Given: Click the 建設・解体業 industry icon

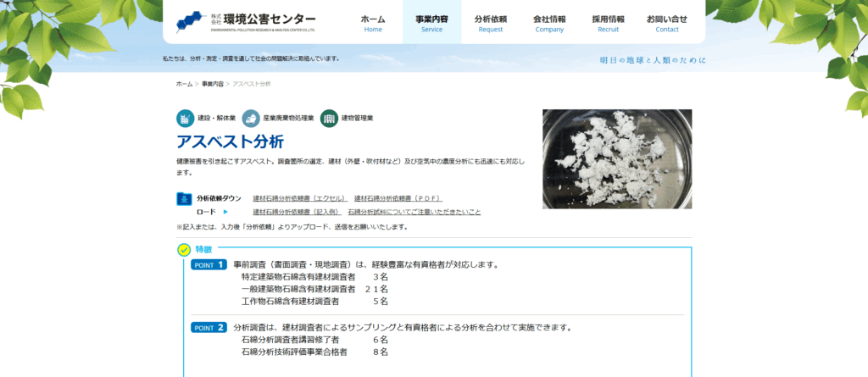Looking at the screenshot, I should [x=186, y=119].
